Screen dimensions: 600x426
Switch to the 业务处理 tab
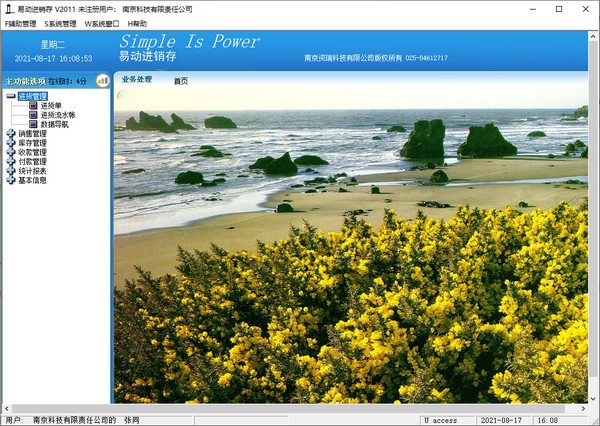tap(137, 79)
